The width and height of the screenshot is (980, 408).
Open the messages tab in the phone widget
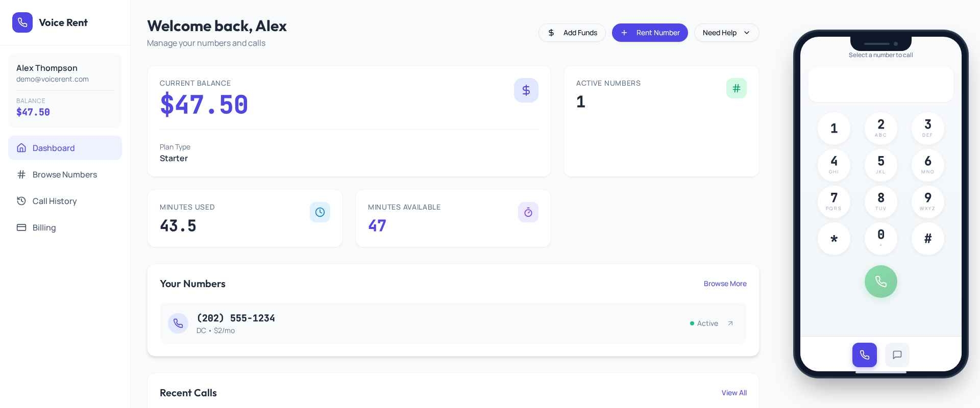pyautogui.click(x=897, y=355)
